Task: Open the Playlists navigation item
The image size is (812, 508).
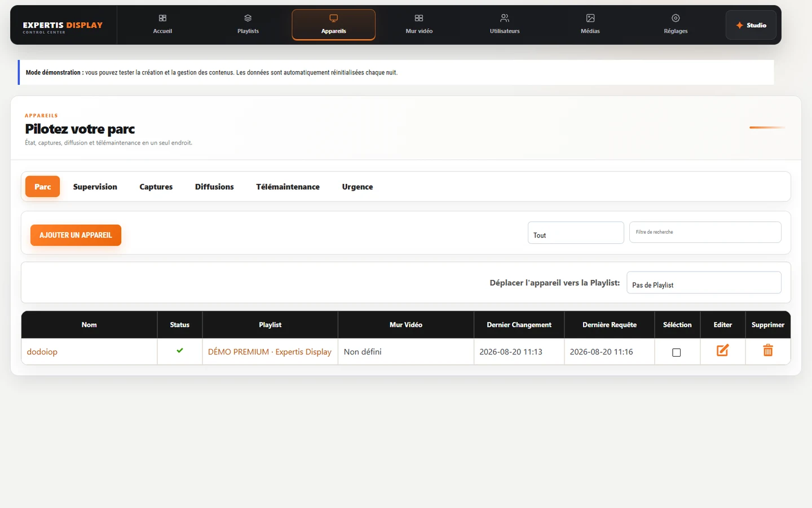Action: pyautogui.click(x=248, y=25)
